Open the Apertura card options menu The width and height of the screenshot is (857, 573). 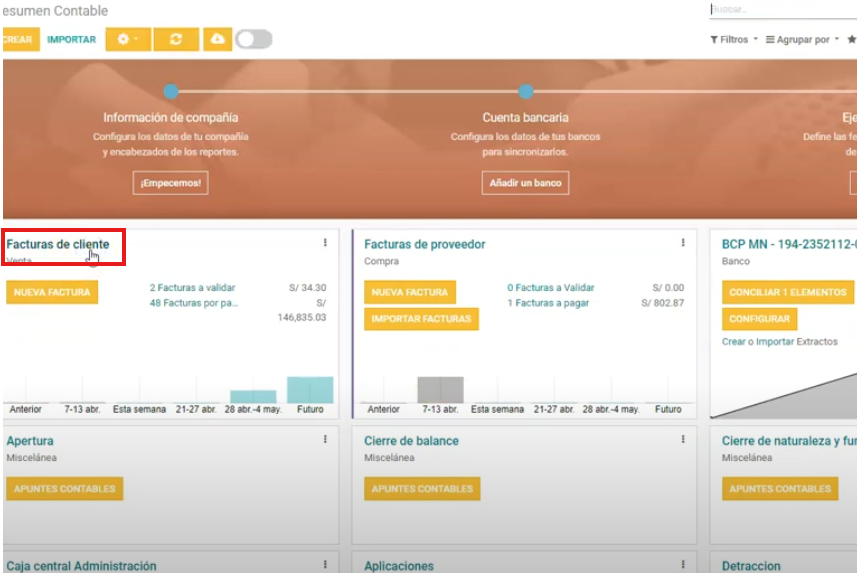pyautogui.click(x=325, y=440)
